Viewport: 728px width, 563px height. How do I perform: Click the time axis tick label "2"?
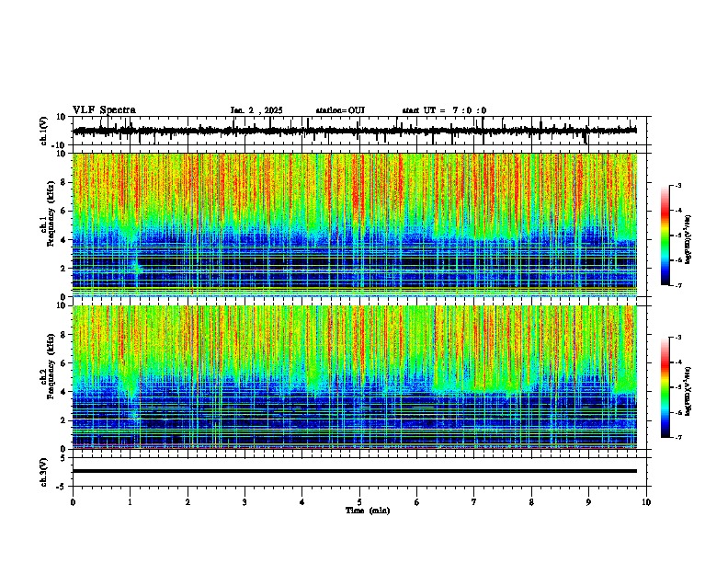188,502
